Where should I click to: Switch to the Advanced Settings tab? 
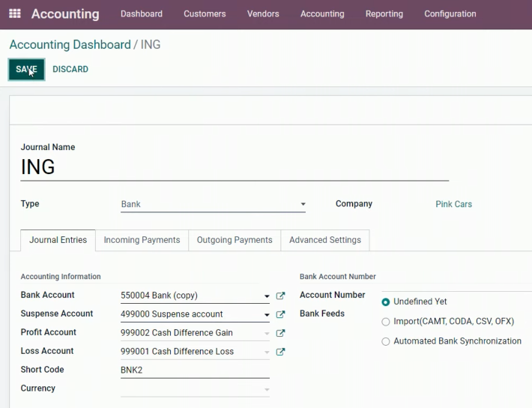[x=325, y=240]
